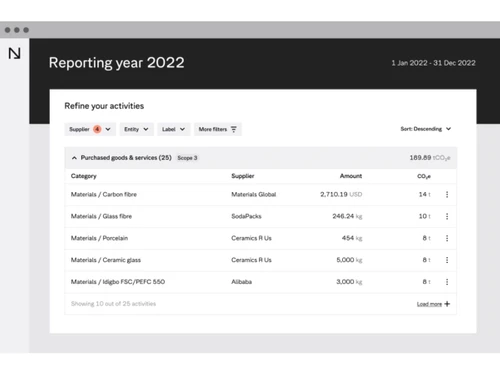Screen dimensions: 500x375
Task: Open the Supplier filter dropdown
Action: [x=90, y=129]
